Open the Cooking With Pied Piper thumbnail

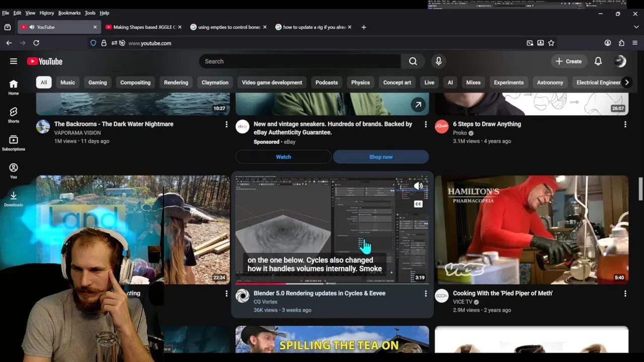point(532,230)
